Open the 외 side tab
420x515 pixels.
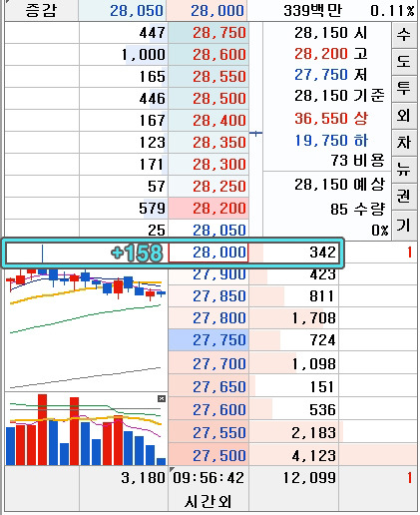click(404, 116)
